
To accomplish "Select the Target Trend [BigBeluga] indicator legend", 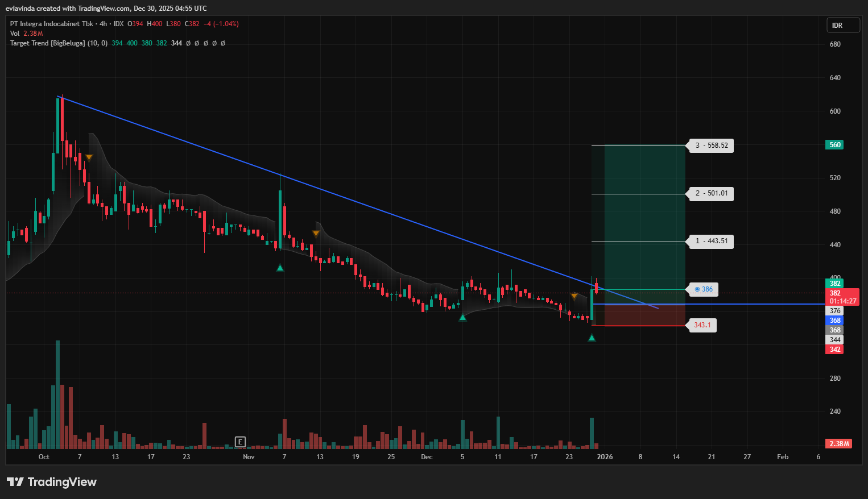I will coord(56,43).
